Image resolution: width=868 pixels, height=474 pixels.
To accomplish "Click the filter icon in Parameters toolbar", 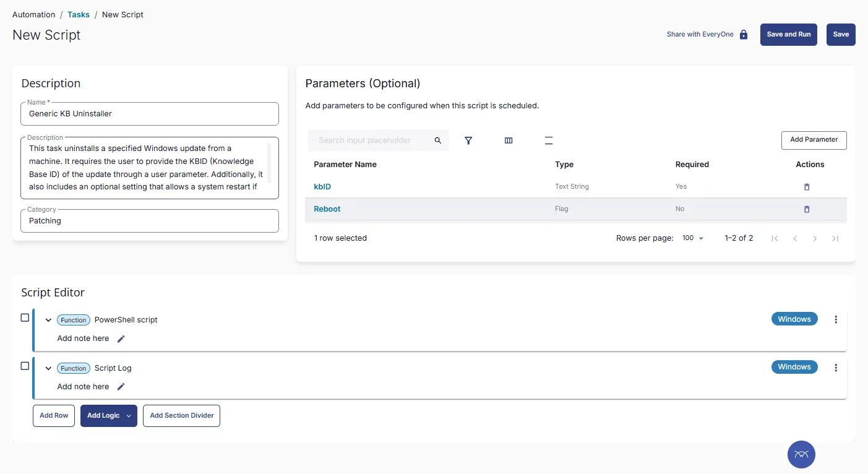I will [468, 141].
